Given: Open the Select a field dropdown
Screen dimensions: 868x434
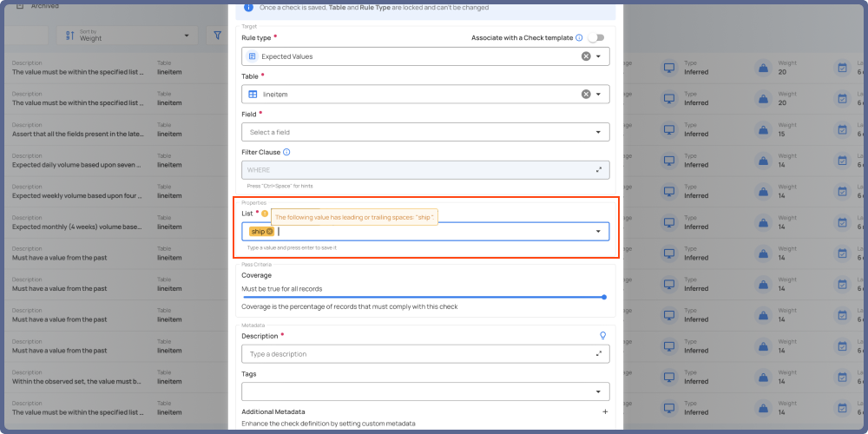Looking at the screenshot, I should pos(598,132).
